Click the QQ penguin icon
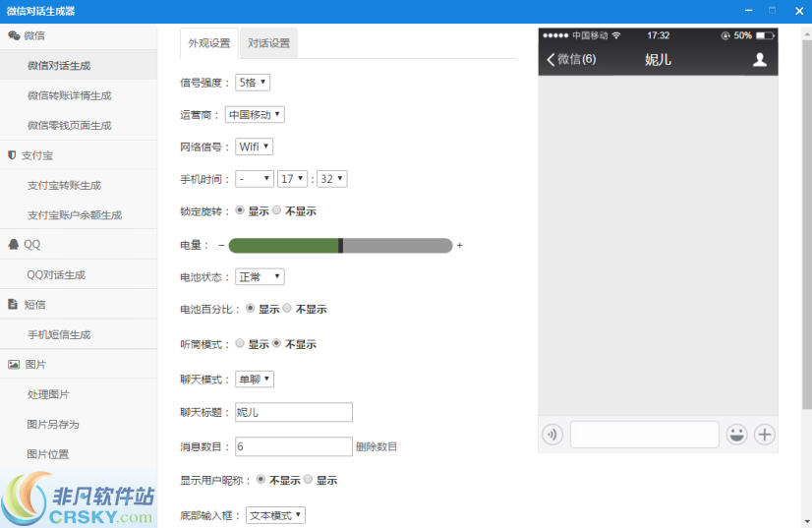The height and width of the screenshot is (528, 812). 14,244
